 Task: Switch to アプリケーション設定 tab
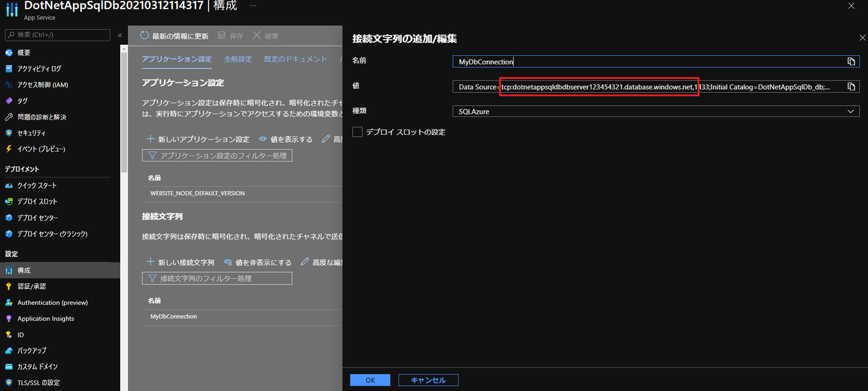pos(177,59)
